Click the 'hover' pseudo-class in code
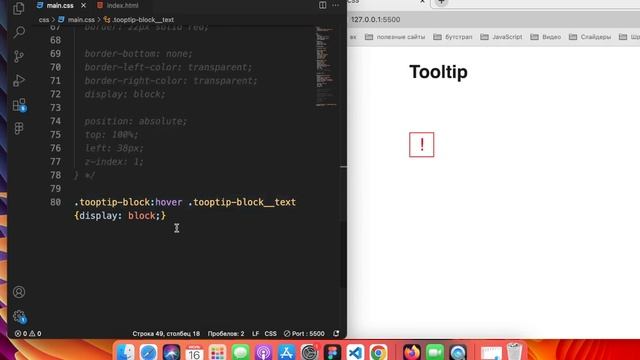The width and height of the screenshot is (640, 360). 169,202
